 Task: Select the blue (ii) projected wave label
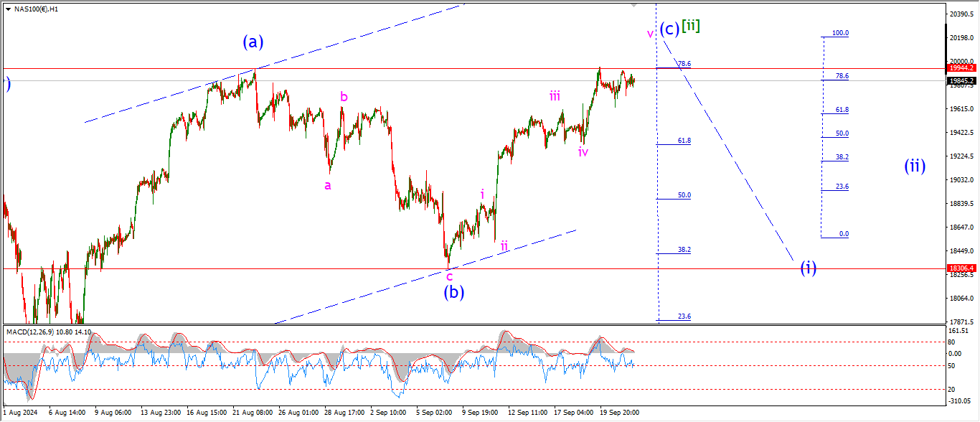click(914, 167)
